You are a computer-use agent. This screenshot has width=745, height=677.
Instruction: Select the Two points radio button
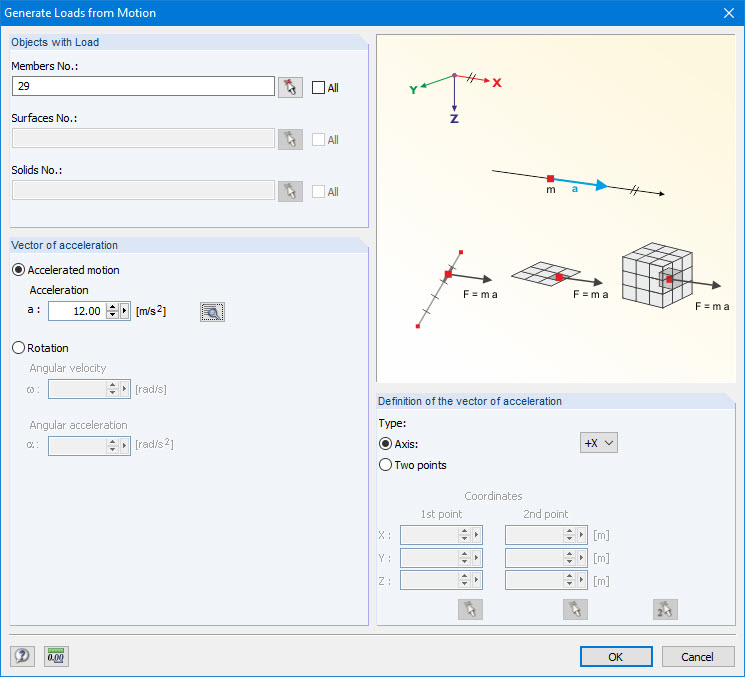[x=385, y=465]
